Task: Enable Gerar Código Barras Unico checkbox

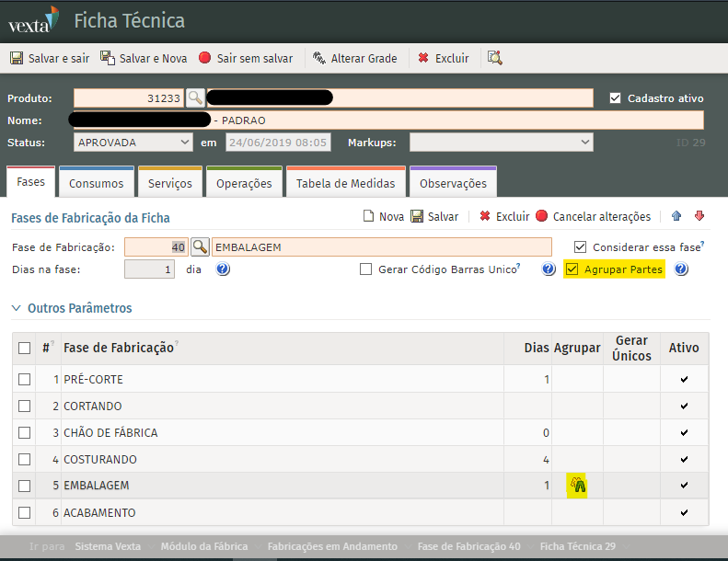Action: [366, 269]
